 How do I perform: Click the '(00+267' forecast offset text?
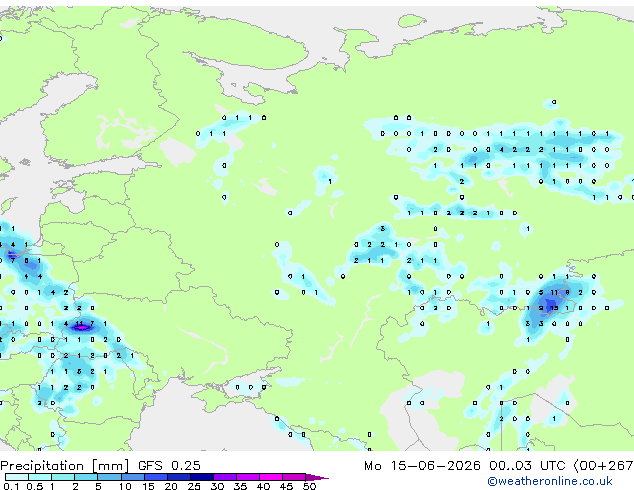pyautogui.click(x=603, y=466)
